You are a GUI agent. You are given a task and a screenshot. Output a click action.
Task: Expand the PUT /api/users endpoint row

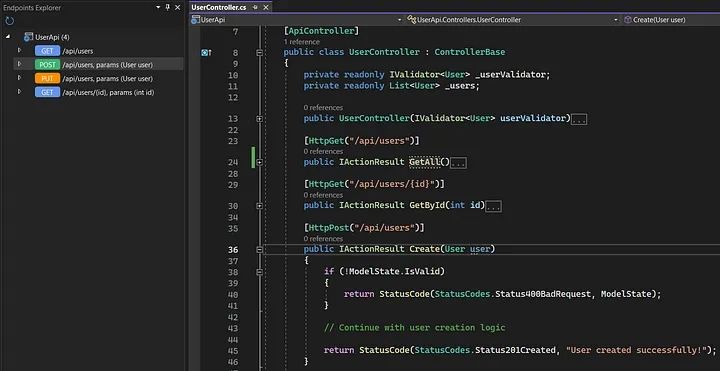19,78
